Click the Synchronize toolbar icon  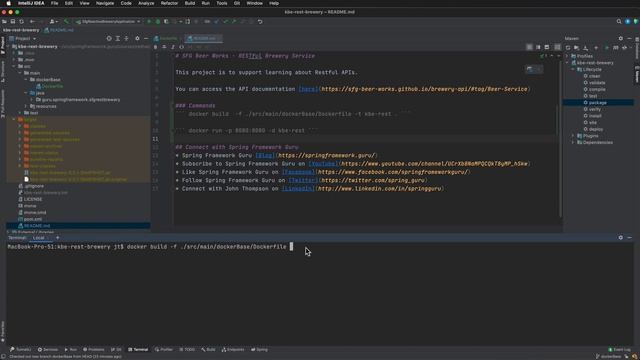pyautogui.click(x=21, y=21)
